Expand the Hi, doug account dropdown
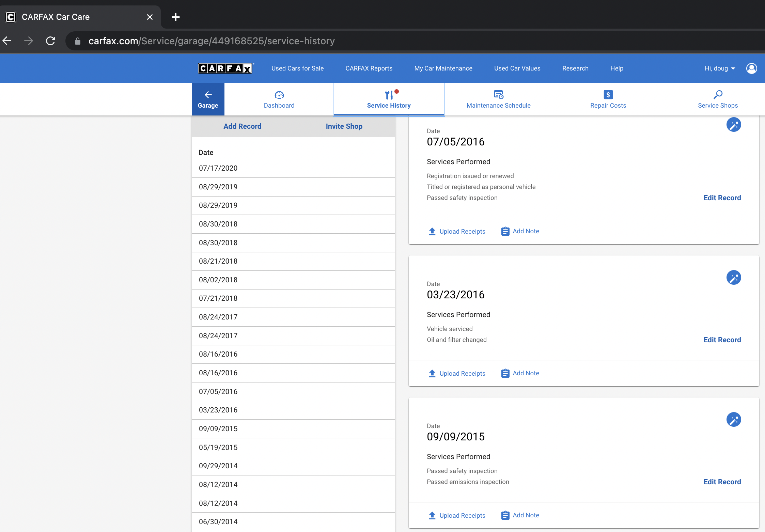The image size is (765, 532). point(720,68)
